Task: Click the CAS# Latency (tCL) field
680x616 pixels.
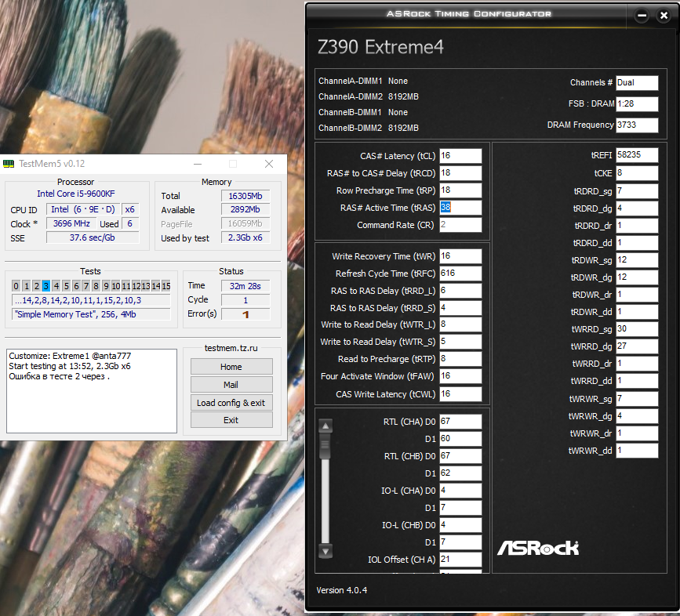Action: pyautogui.click(x=460, y=155)
